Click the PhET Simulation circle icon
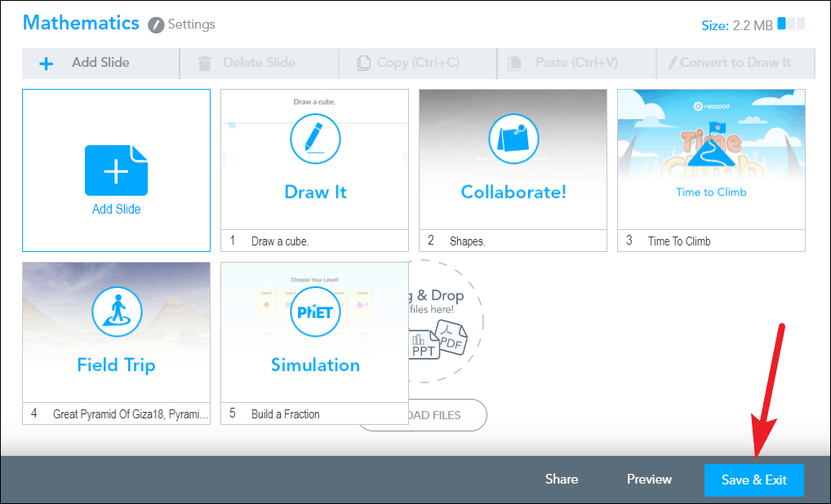 click(x=315, y=312)
